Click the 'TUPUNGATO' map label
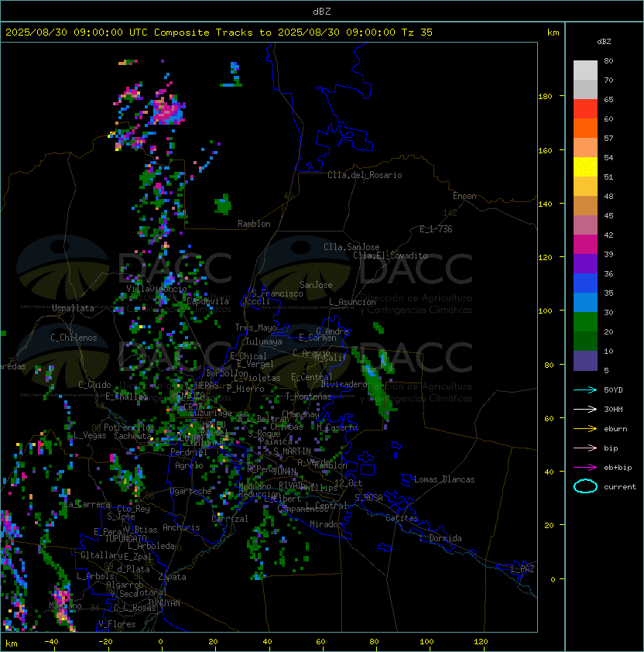The width and height of the screenshot is (644, 652). pyautogui.click(x=125, y=538)
